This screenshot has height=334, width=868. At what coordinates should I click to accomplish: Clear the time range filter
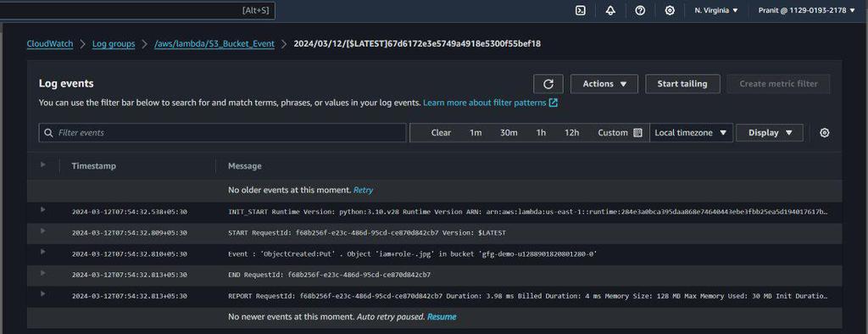coord(441,133)
